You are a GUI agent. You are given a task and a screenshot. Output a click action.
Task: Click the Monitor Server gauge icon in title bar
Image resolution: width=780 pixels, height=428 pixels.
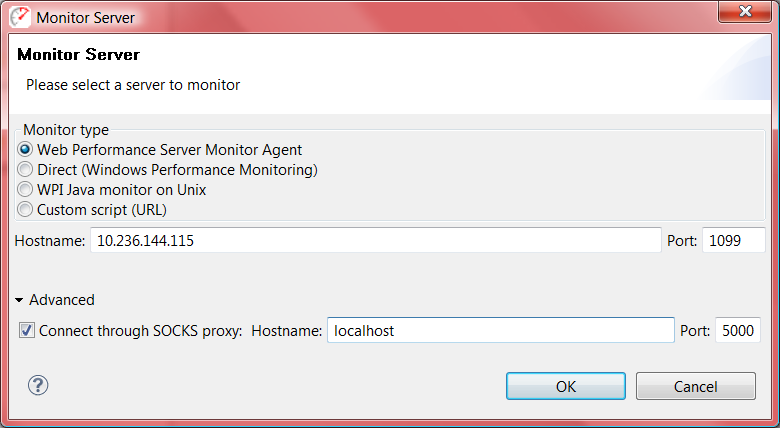[20, 17]
